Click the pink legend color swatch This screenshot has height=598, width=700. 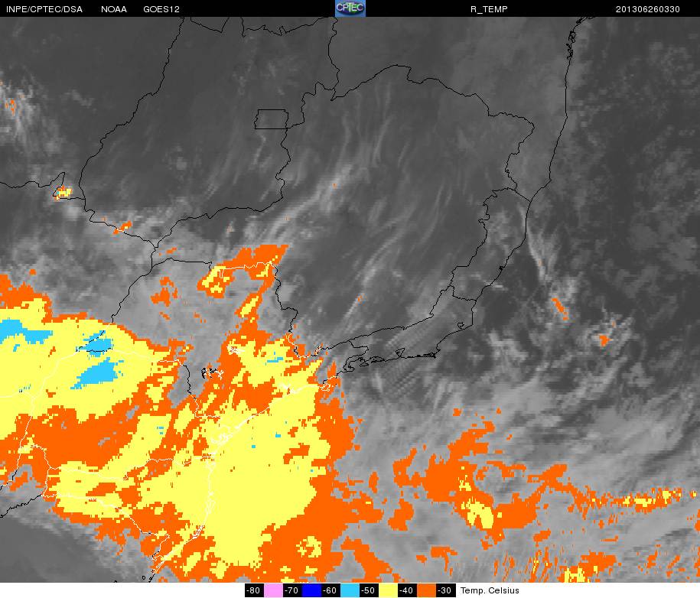(x=272, y=590)
